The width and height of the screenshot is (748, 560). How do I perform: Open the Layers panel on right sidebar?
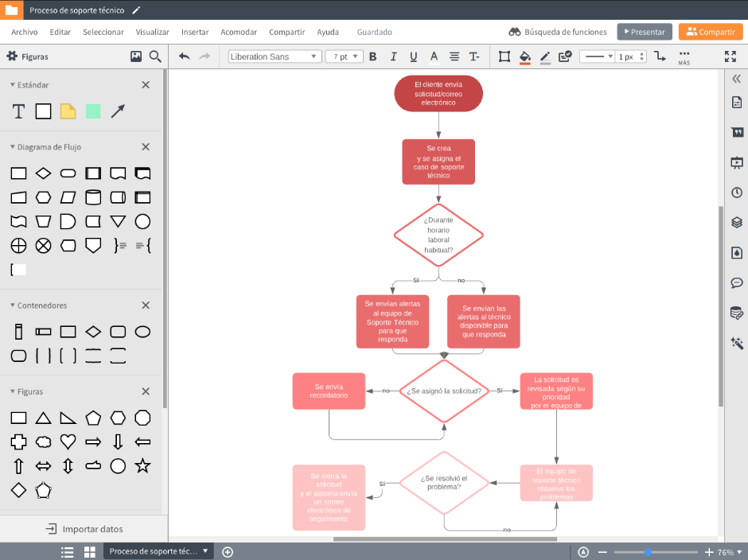736,223
